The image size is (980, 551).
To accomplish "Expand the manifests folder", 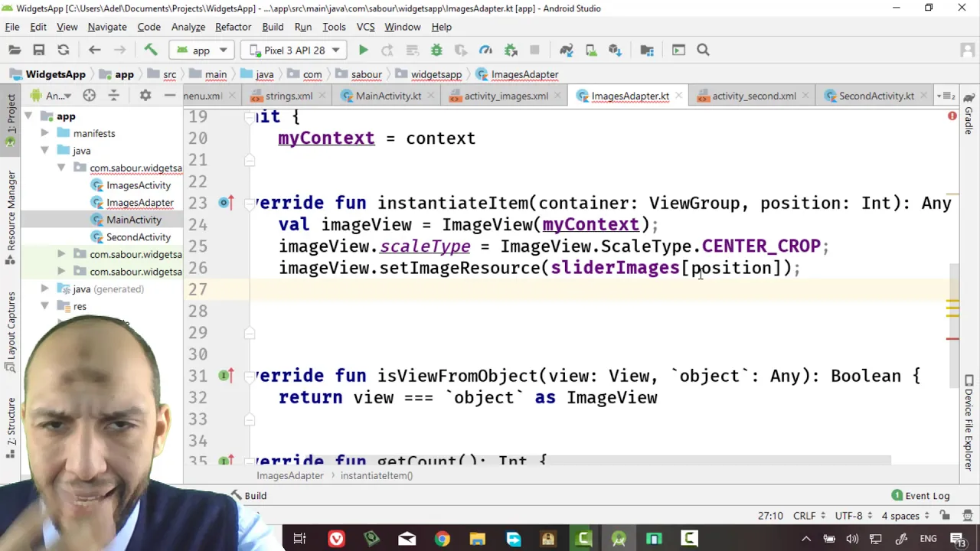I will click(x=44, y=133).
